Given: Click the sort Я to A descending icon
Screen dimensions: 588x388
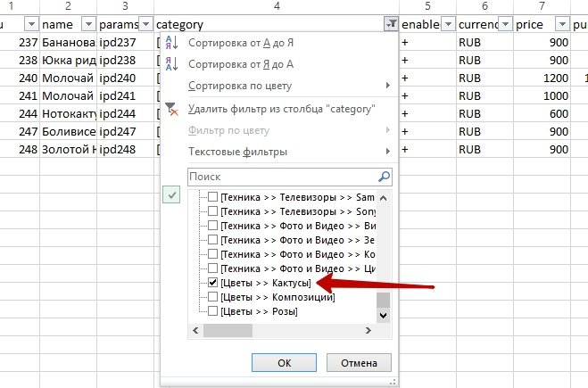Looking at the screenshot, I should click(172, 64).
